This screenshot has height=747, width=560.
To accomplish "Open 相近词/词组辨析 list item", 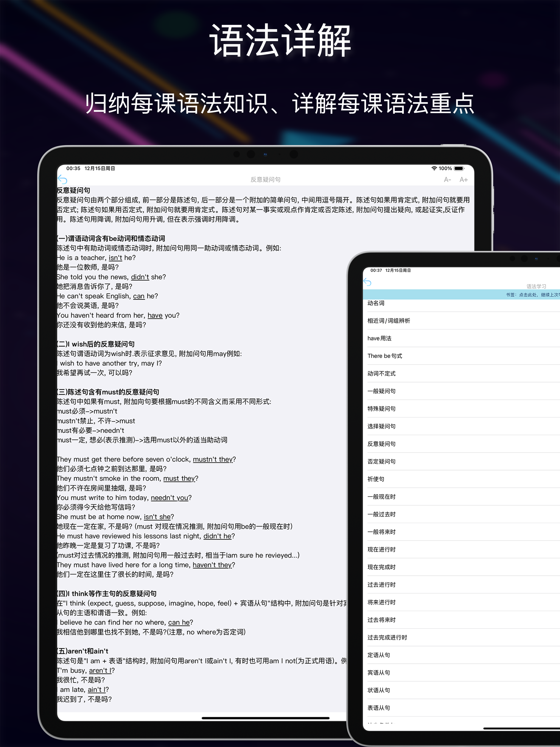I will 389,321.
